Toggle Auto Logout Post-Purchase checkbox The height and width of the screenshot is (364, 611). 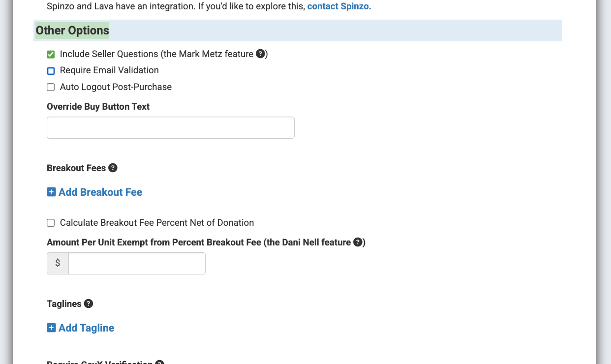point(51,87)
